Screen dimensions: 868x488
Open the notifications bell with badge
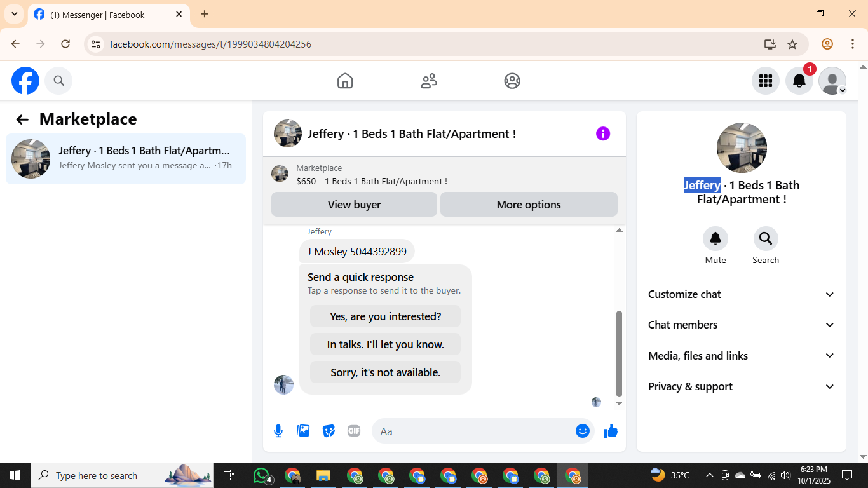799,81
